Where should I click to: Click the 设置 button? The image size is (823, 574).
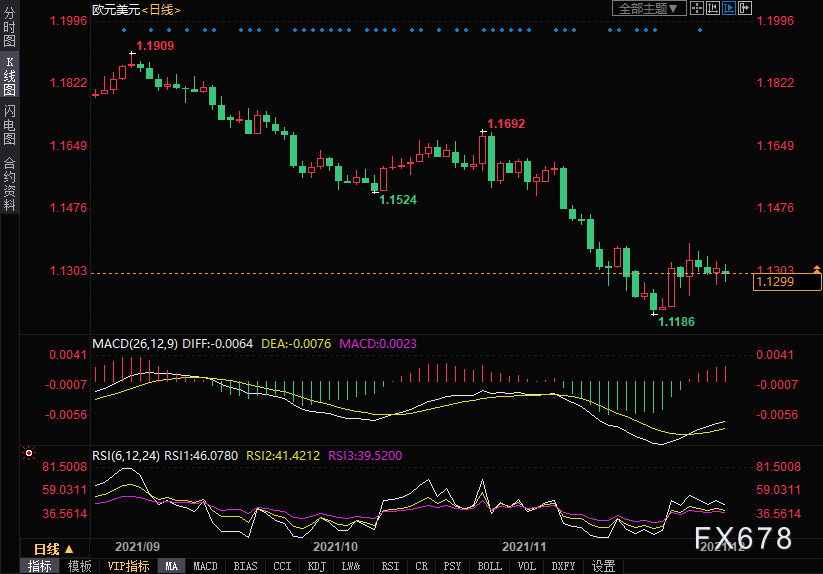coord(603,566)
